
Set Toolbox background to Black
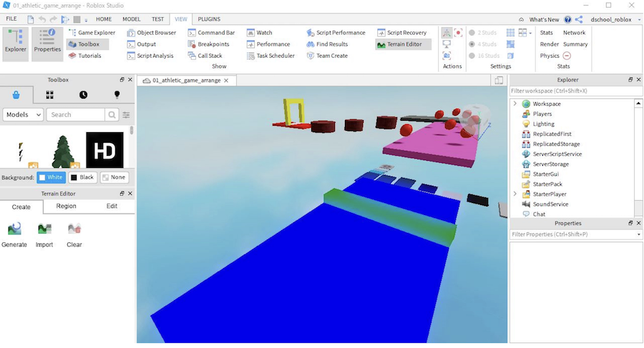coord(82,177)
